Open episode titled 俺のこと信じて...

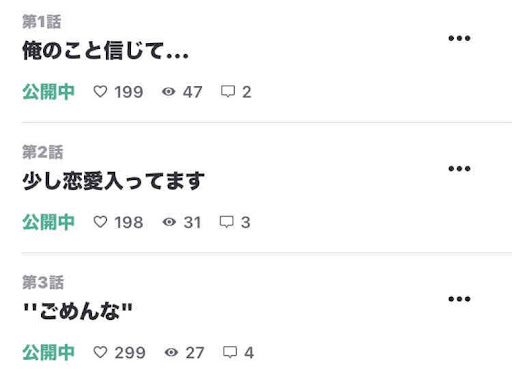point(105,51)
